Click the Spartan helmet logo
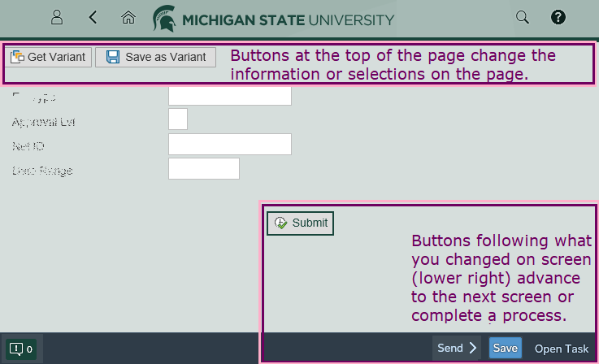Viewport: 599px width, 364px height. pos(165,18)
